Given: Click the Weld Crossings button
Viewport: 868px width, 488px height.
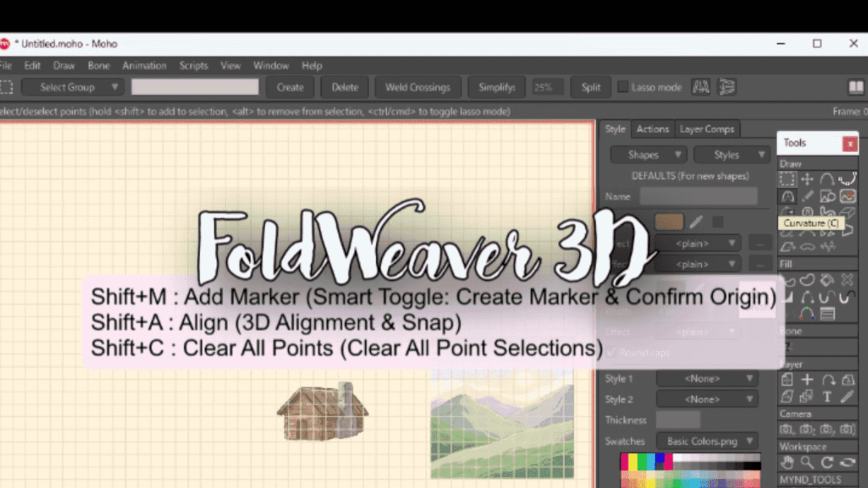Looking at the screenshot, I should (x=418, y=87).
